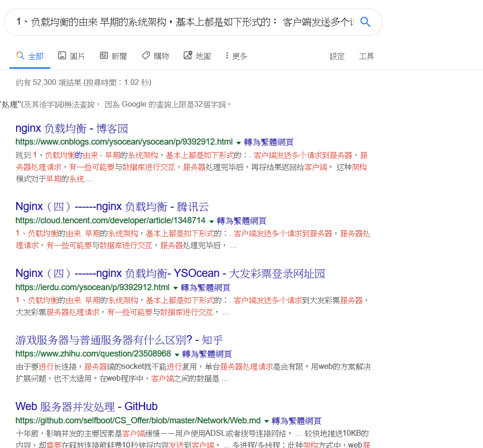Viewport: 483px width, 448px height.
Task: Click 轉為繁體網頁 for zhihu result
Action: 207,354
